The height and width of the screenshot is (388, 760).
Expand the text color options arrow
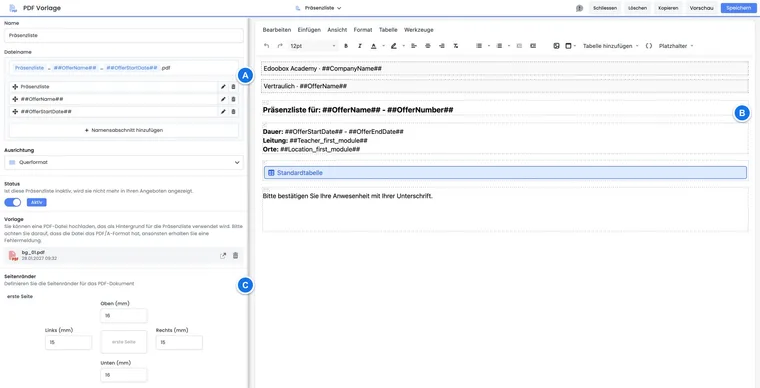[383, 46]
